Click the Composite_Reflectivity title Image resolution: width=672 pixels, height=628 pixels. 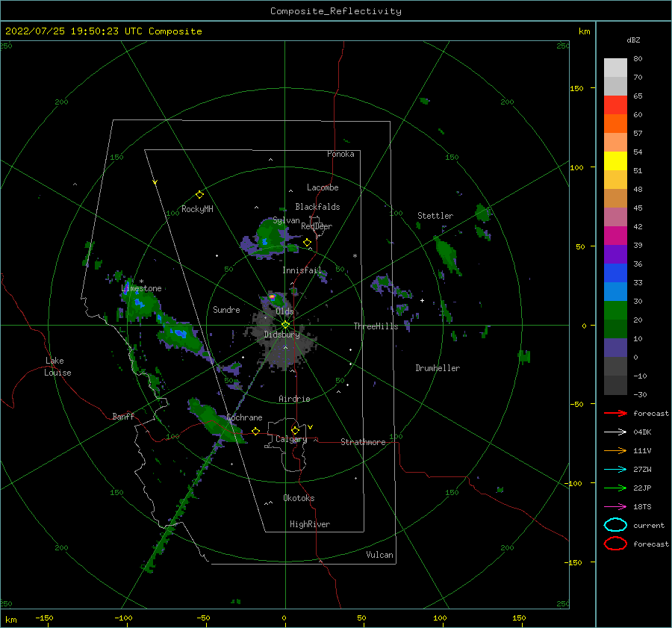tap(336, 11)
